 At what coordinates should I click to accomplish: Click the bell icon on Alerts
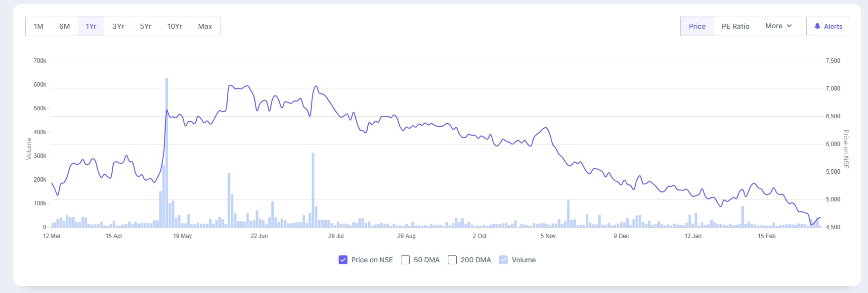pos(817,26)
